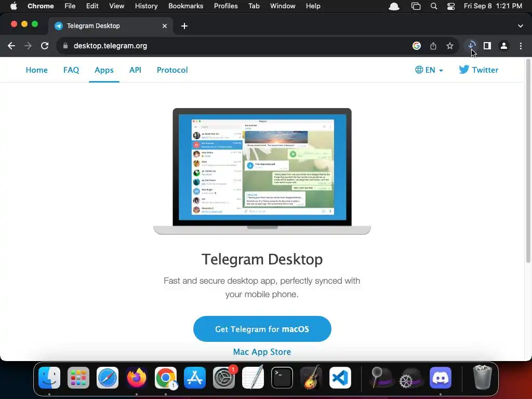Open Chrome three-dot menu
The height and width of the screenshot is (399, 532).
click(521, 46)
